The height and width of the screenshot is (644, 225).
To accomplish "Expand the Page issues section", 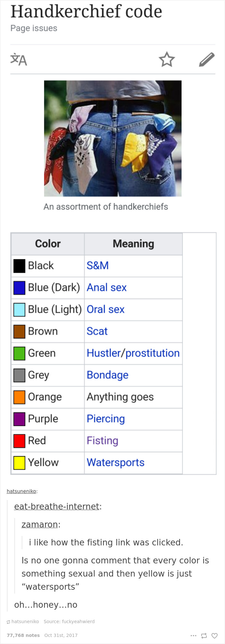I will point(34,28).
